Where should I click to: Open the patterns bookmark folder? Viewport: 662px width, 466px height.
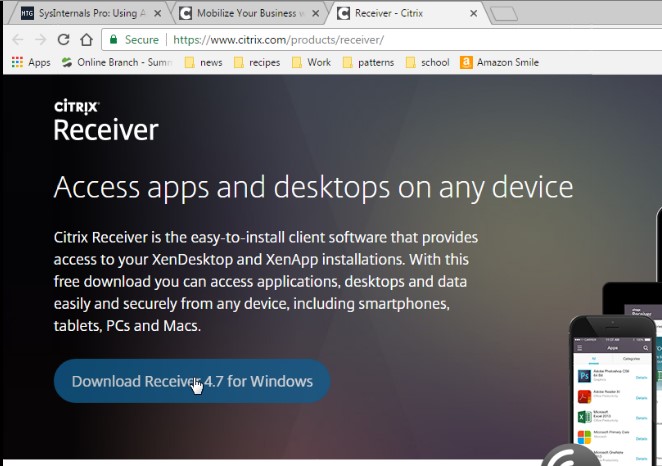[x=368, y=62]
